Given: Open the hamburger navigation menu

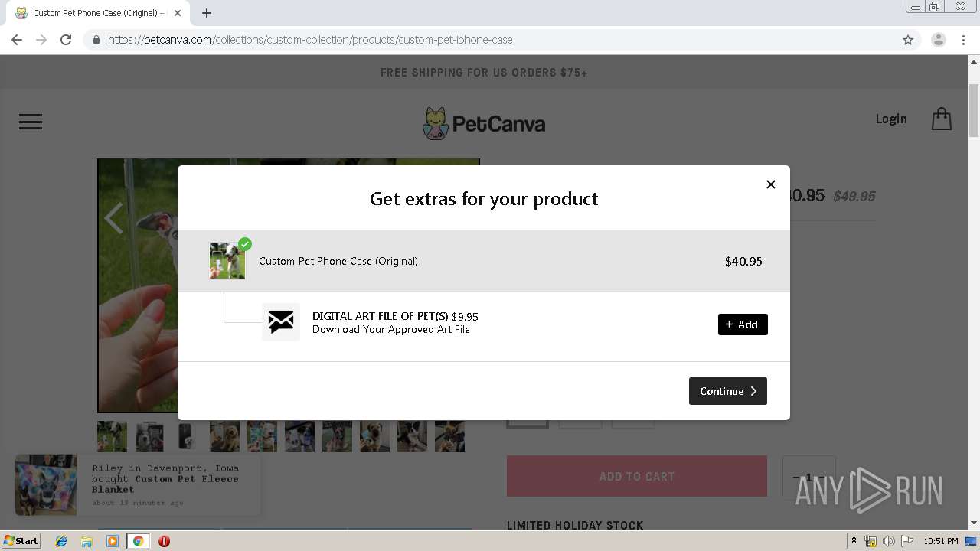Looking at the screenshot, I should [x=31, y=122].
